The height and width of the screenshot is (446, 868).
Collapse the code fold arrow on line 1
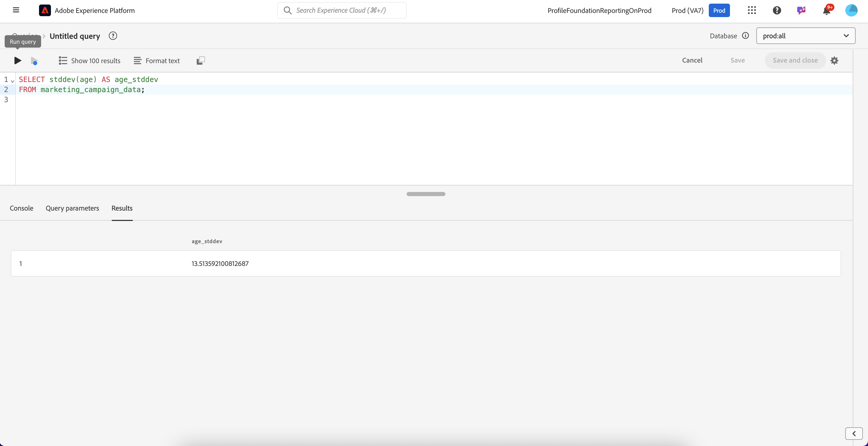pos(12,80)
